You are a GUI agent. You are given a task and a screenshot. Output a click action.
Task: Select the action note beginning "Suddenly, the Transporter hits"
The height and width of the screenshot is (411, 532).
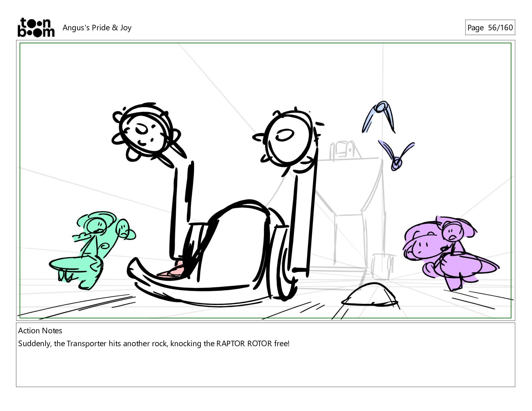[154, 344]
